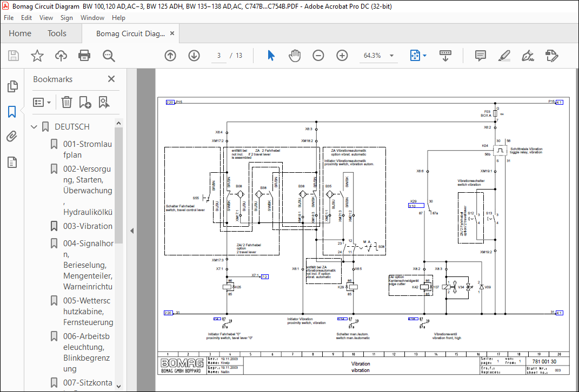Toggle the bookmarks panel sidebar icon
Screen dimensions: 579x392
coord(12,111)
